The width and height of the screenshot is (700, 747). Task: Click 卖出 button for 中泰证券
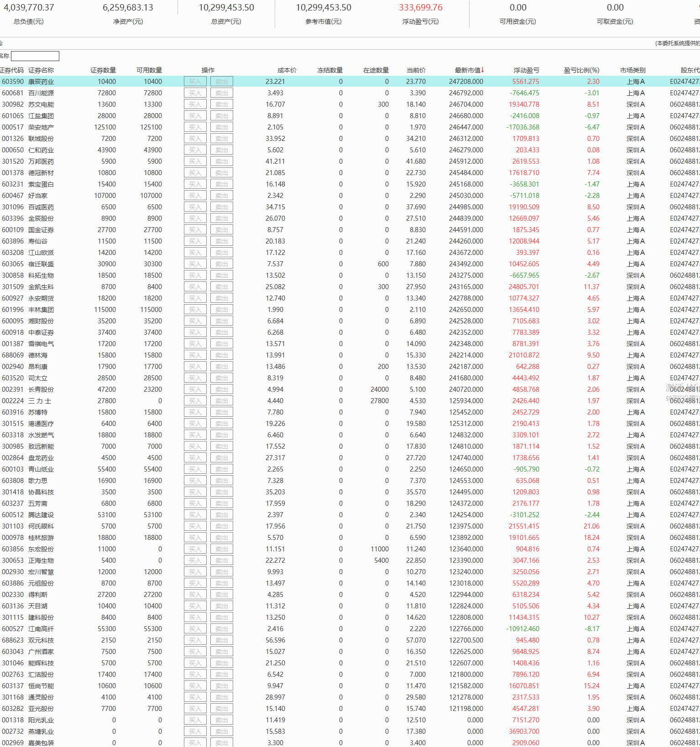click(x=222, y=332)
